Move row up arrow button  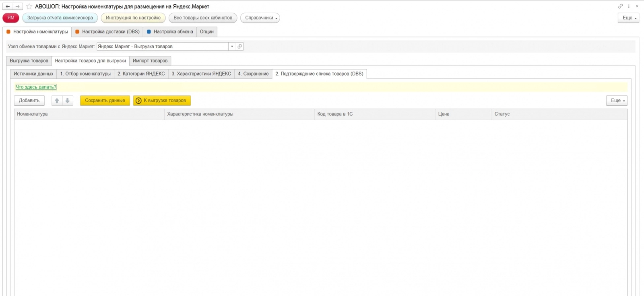click(x=57, y=101)
